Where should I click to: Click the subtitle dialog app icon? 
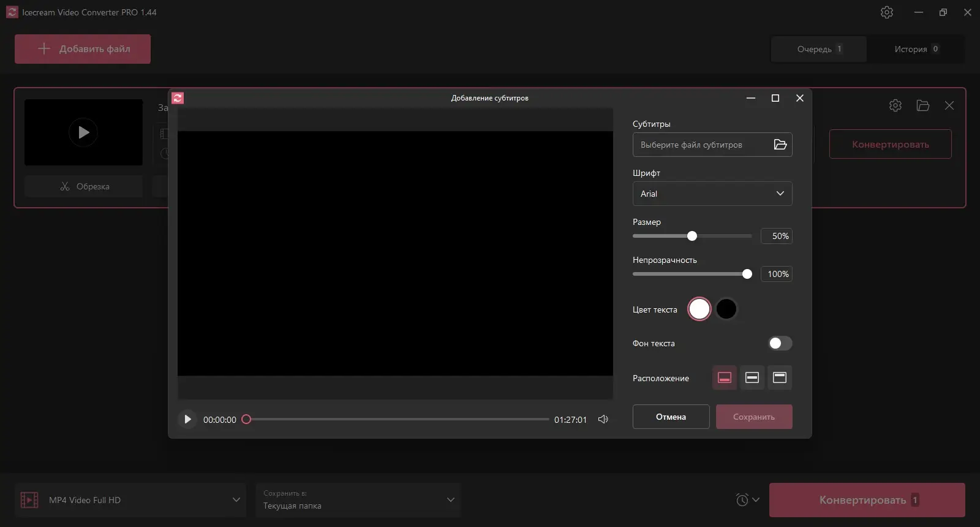tap(178, 98)
